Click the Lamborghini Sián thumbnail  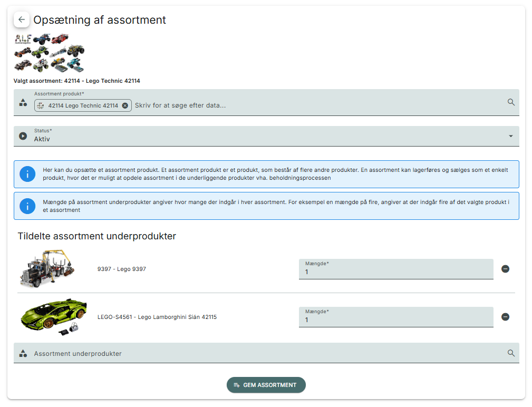click(x=54, y=317)
